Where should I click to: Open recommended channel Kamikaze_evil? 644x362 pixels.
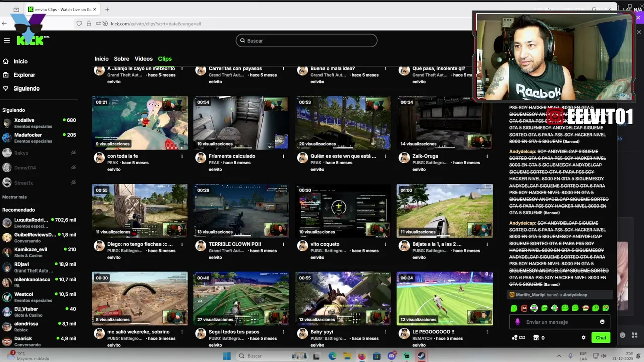pyautogui.click(x=39, y=252)
